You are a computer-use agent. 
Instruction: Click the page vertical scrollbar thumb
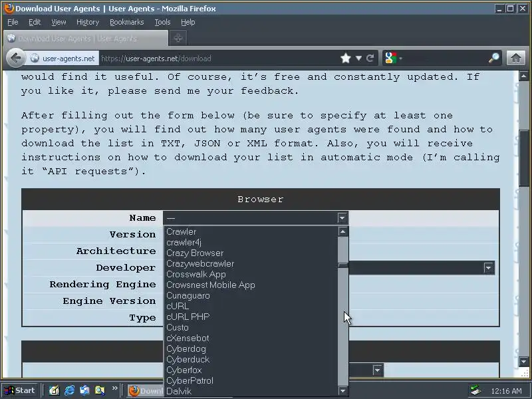[523, 158]
